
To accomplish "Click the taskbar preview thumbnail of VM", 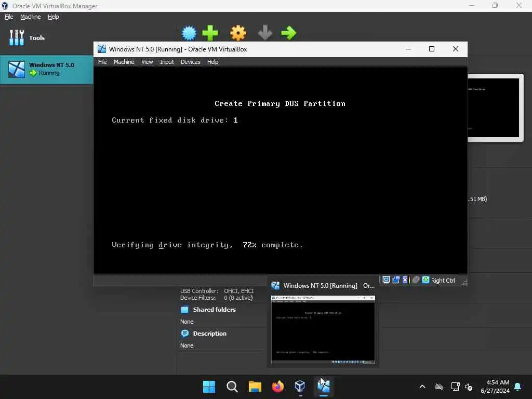I will [323, 329].
